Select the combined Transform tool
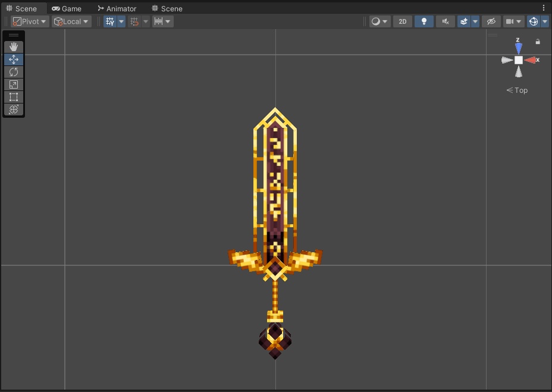 [14, 109]
